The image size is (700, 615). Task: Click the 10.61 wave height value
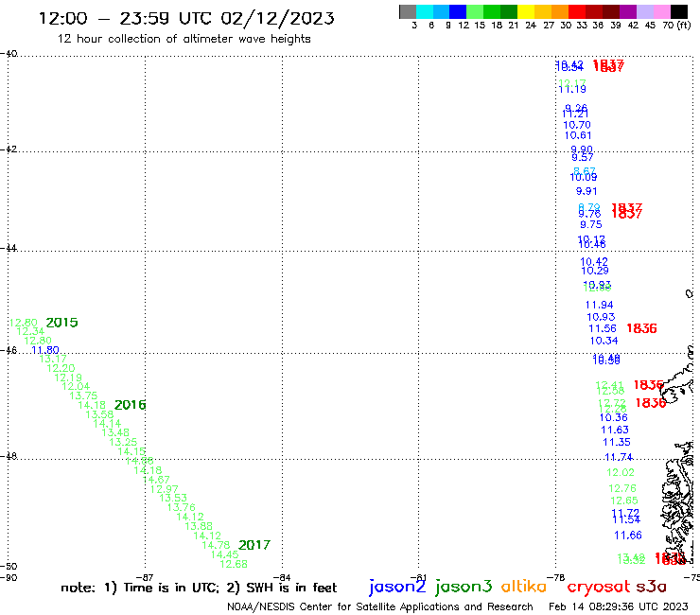pos(578,135)
